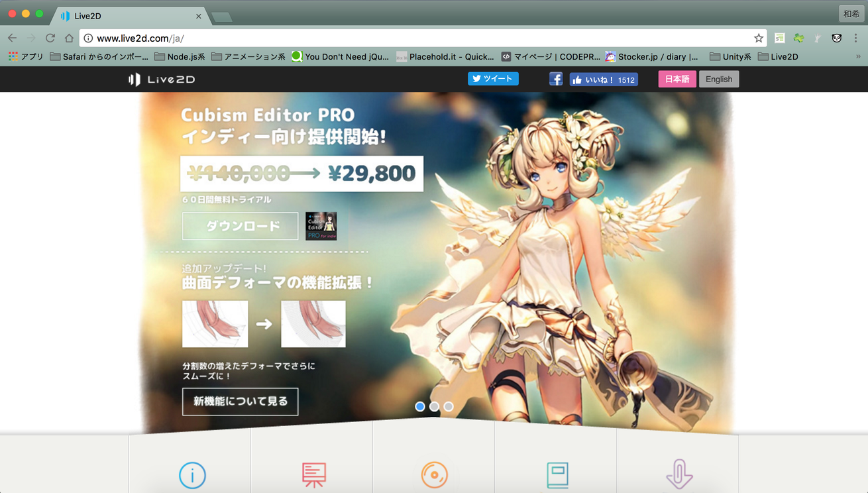Open the Unity系 bookmark folder
Viewport: 868px width, 493px height.
(730, 57)
